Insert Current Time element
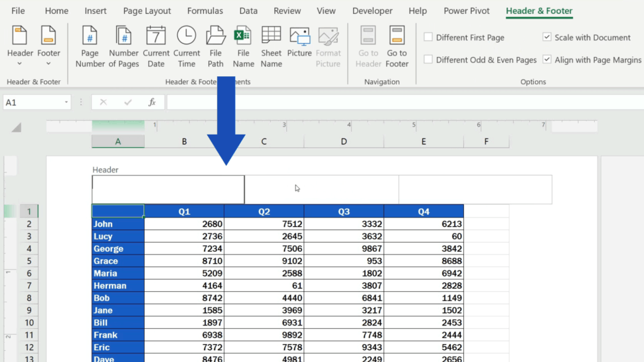 (x=187, y=46)
